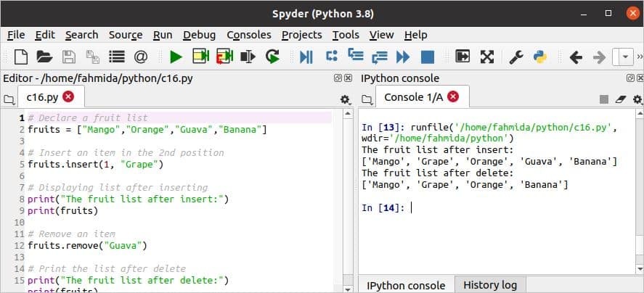Run cell and advance to next
The height and width of the screenshot is (293, 644).
[x=224, y=57]
